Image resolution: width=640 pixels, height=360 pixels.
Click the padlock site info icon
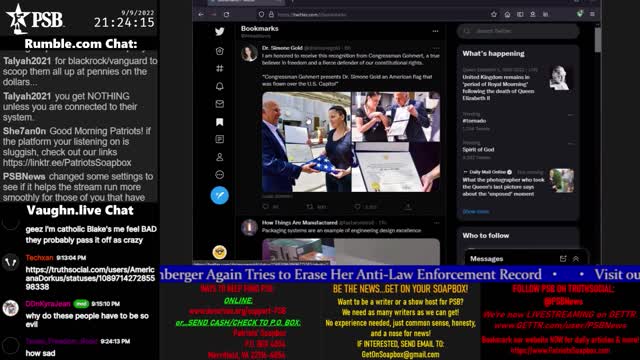pos(271,14)
